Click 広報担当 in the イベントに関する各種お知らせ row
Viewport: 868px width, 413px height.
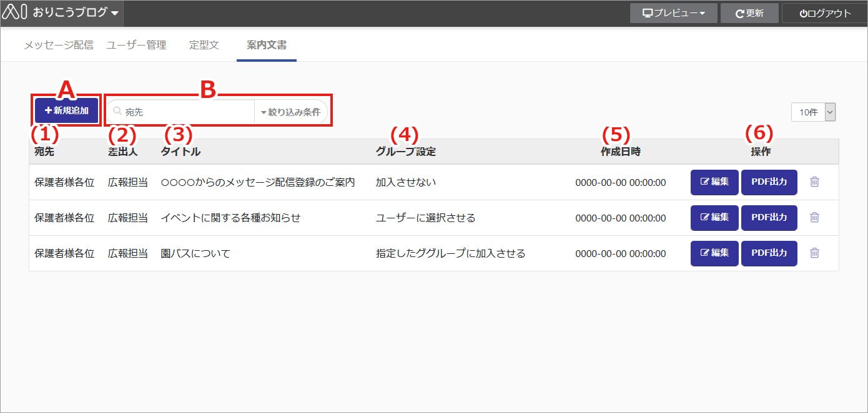tap(128, 218)
